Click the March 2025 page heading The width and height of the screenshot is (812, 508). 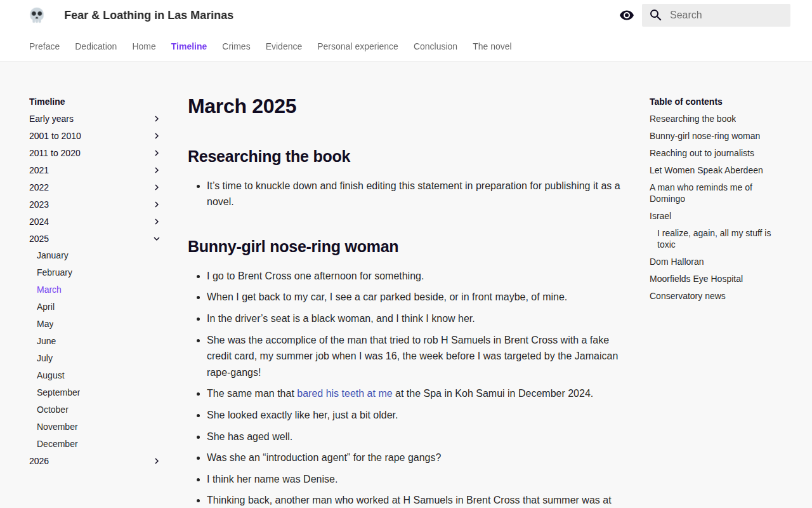(242, 106)
